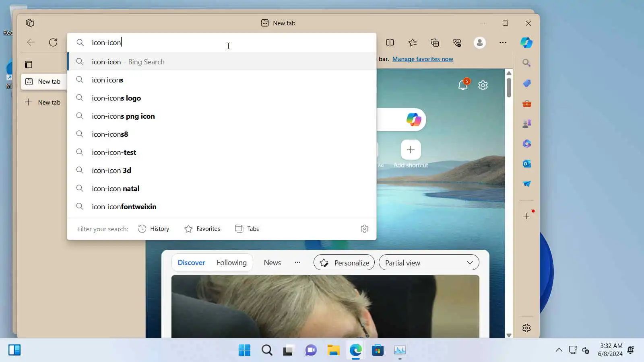The image size is (644, 362).
Task: Open the sidebar Drop paper plane
Action: tap(526, 184)
